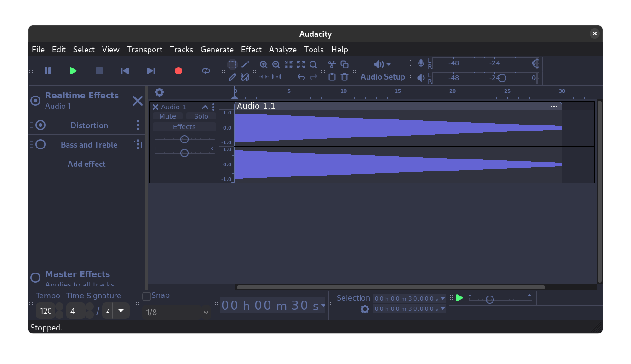
Task: Click the Redo arrow
Action: coord(313,77)
